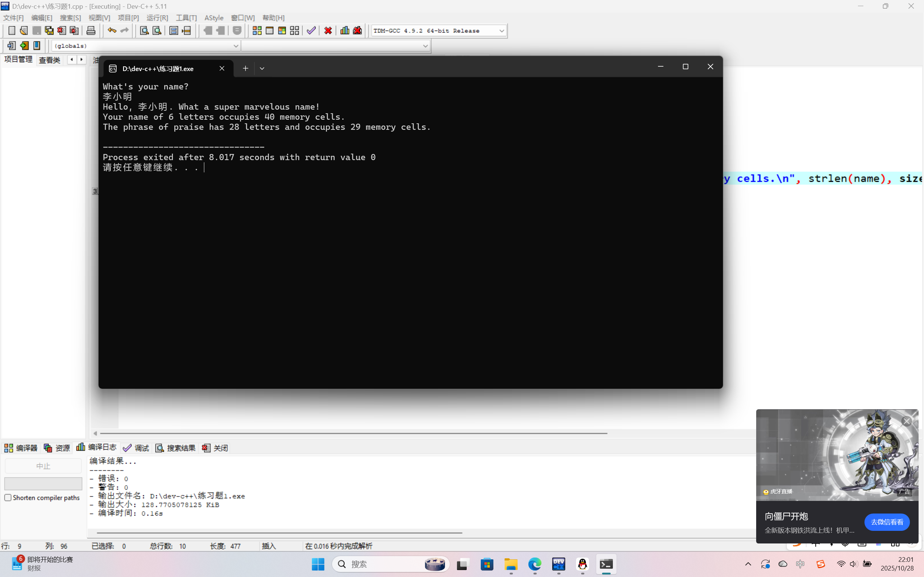Image resolution: width=924 pixels, height=577 pixels.
Task: Click the purple checkmark debug icon
Action: click(x=311, y=31)
